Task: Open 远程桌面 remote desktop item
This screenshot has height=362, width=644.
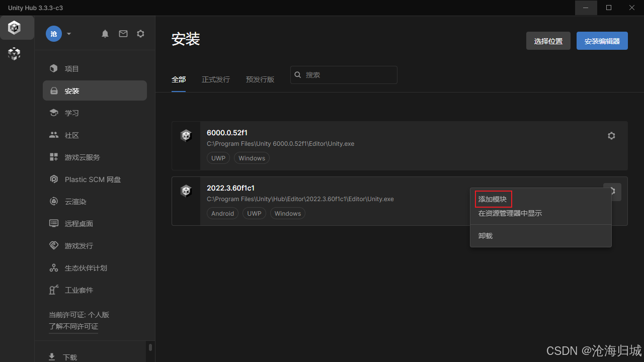Action: pyautogui.click(x=95, y=223)
